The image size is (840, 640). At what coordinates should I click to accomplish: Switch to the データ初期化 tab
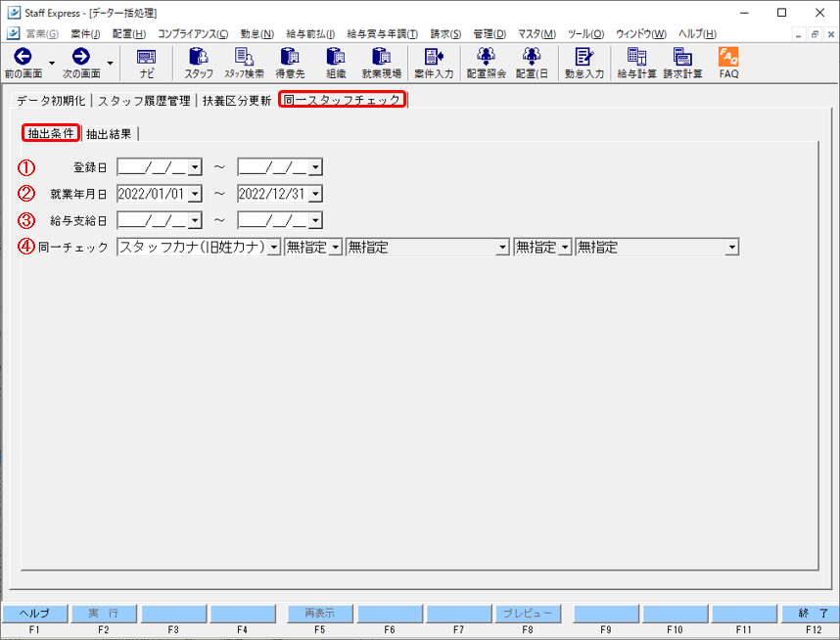pyautogui.click(x=51, y=101)
